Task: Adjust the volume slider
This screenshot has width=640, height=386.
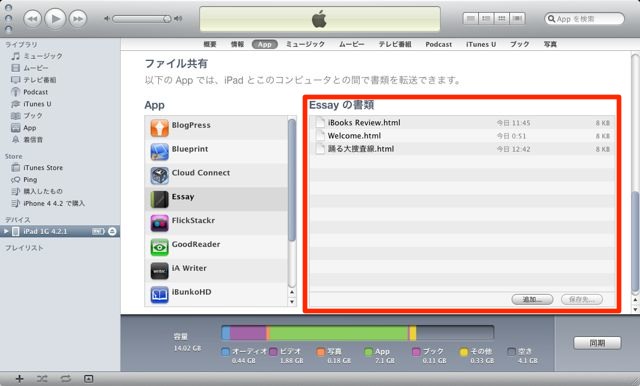Action: coord(142,19)
